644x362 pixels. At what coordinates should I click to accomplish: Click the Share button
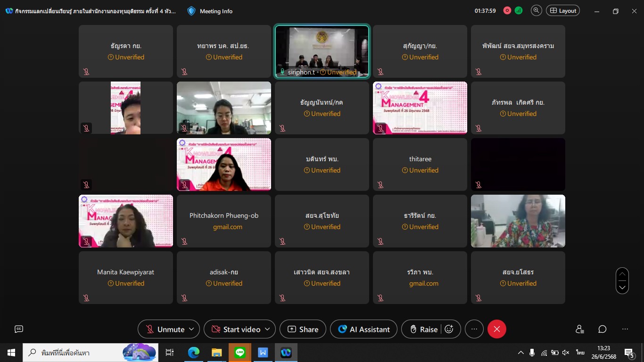click(x=303, y=329)
